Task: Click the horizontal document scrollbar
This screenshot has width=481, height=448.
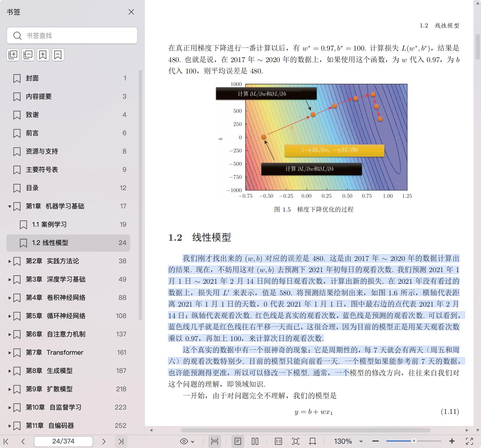Action: pos(306,430)
